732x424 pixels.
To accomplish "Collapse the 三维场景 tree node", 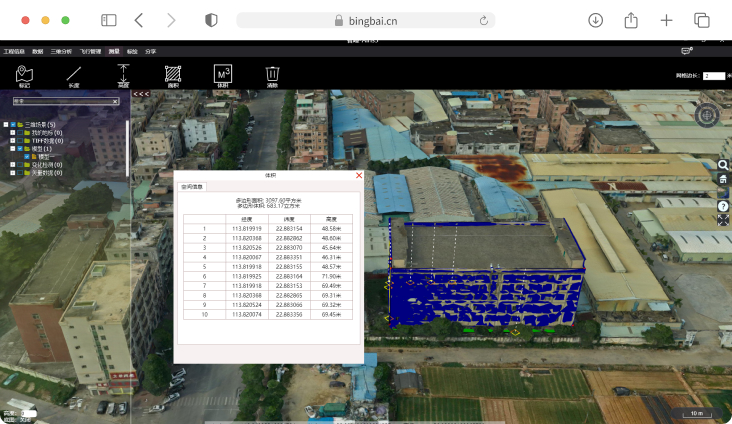I will click(x=5, y=125).
